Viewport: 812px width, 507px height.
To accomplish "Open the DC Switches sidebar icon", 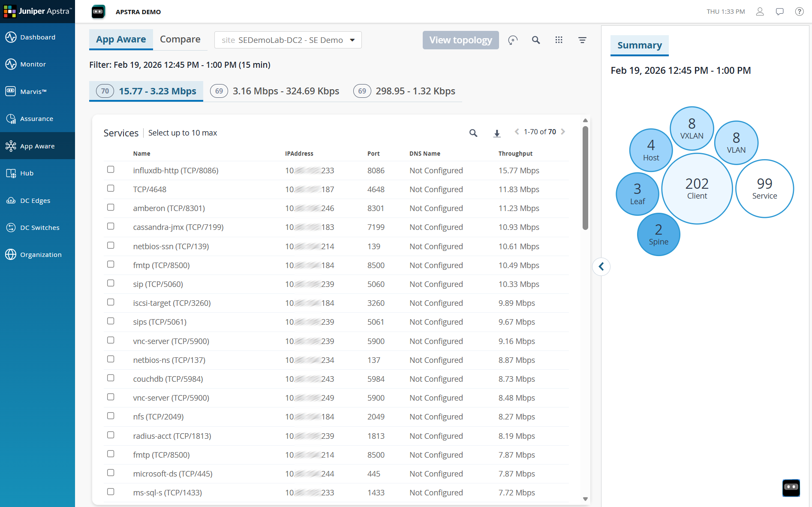I will coord(11,228).
